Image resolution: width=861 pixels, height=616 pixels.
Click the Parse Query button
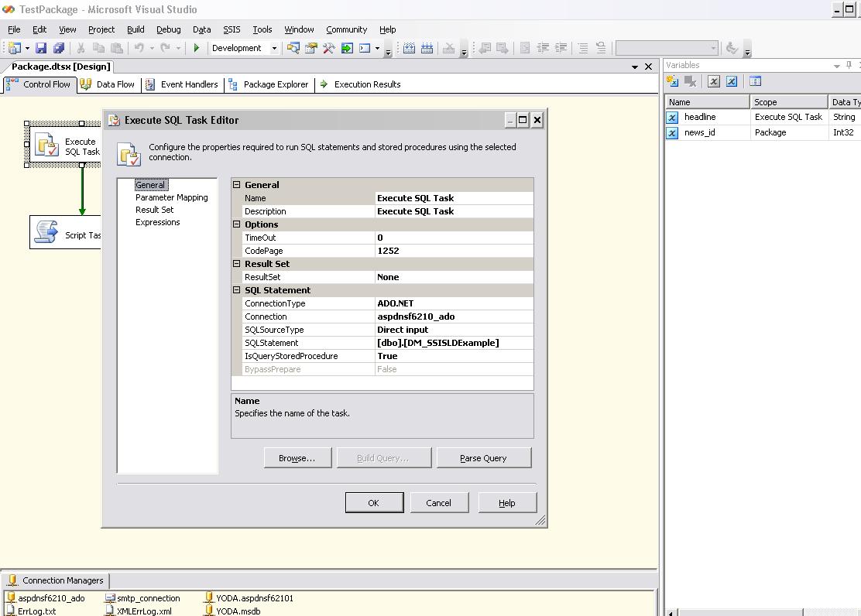click(483, 458)
